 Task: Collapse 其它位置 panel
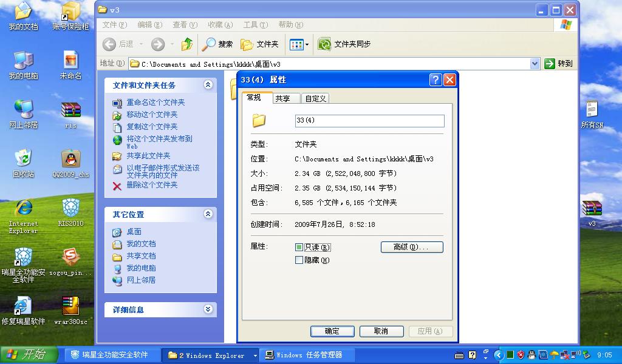point(208,214)
